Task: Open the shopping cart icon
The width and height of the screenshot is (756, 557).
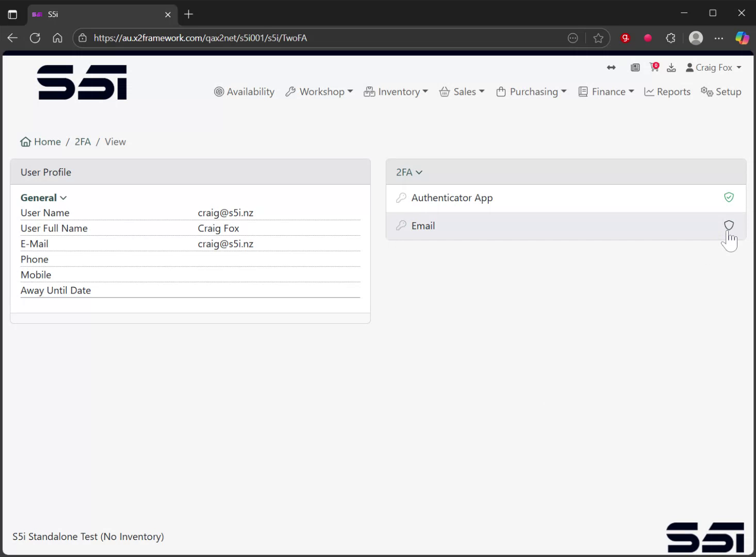Action: 654,67
